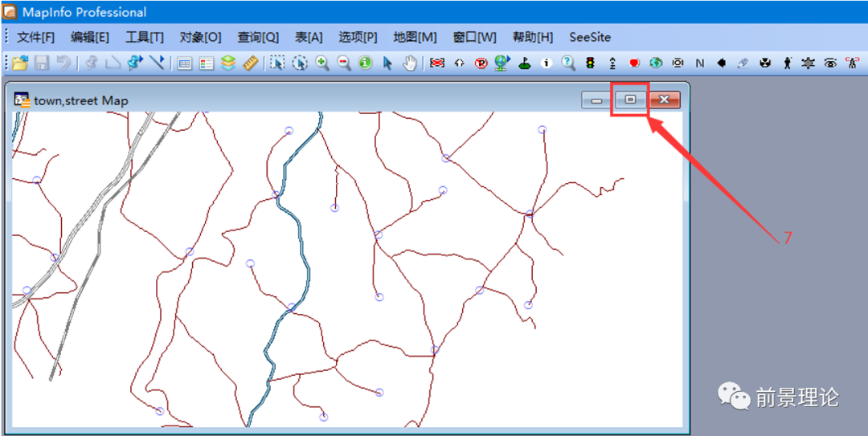Open the 编辑[E] menu
The width and height of the screenshot is (868, 436).
pyautogui.click(x=90, y=38)
